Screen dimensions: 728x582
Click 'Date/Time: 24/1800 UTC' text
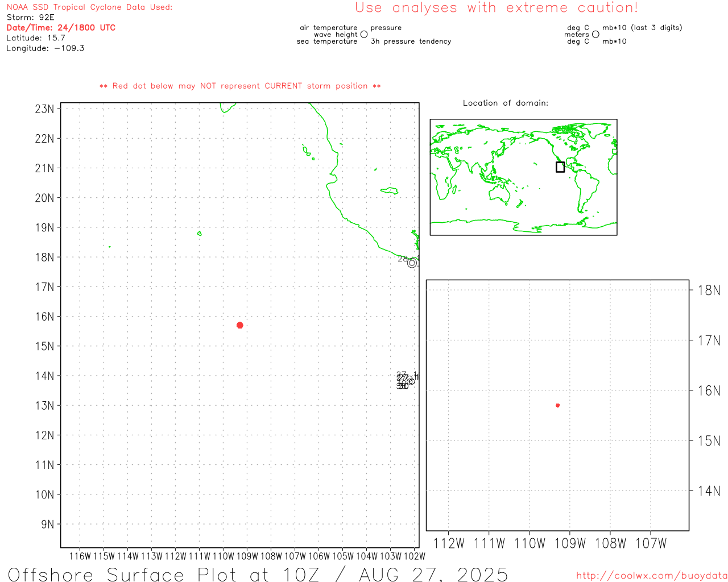pos(61,28)
